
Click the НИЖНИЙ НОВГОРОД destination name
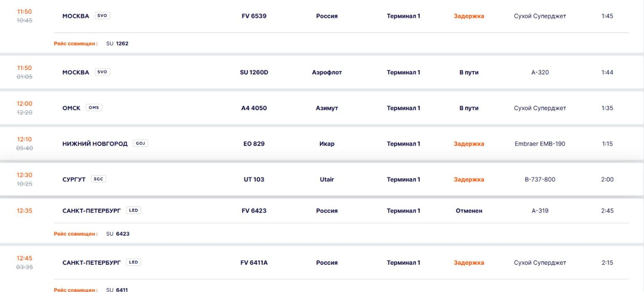pos(95,144)
